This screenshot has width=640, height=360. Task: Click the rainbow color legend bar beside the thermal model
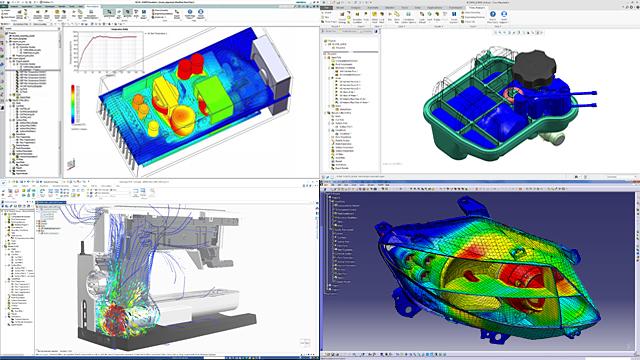pyautogui.click(x=73, y=104)
